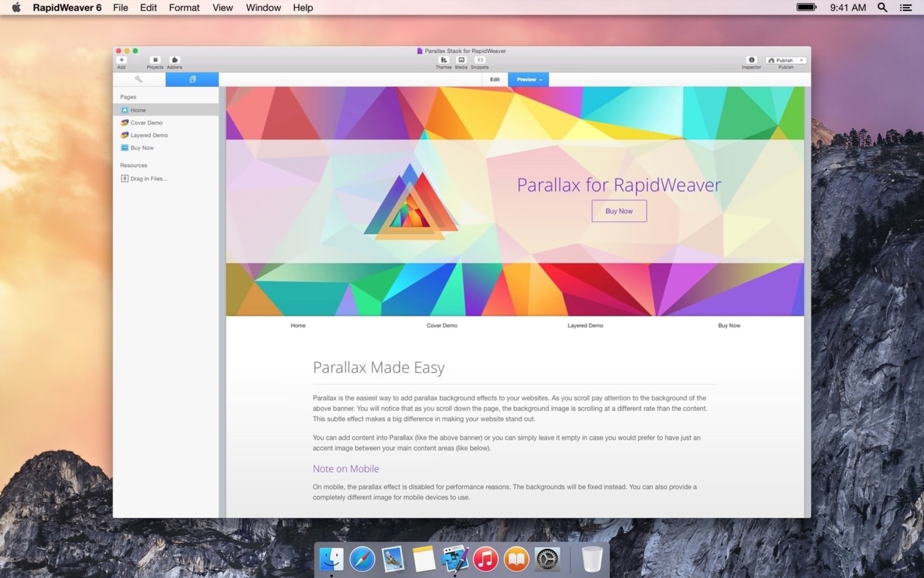This screenshot has width=924, height=578.
Task: Open the Media browser icon
Action: pyautogui.click(x=461, y=60)
